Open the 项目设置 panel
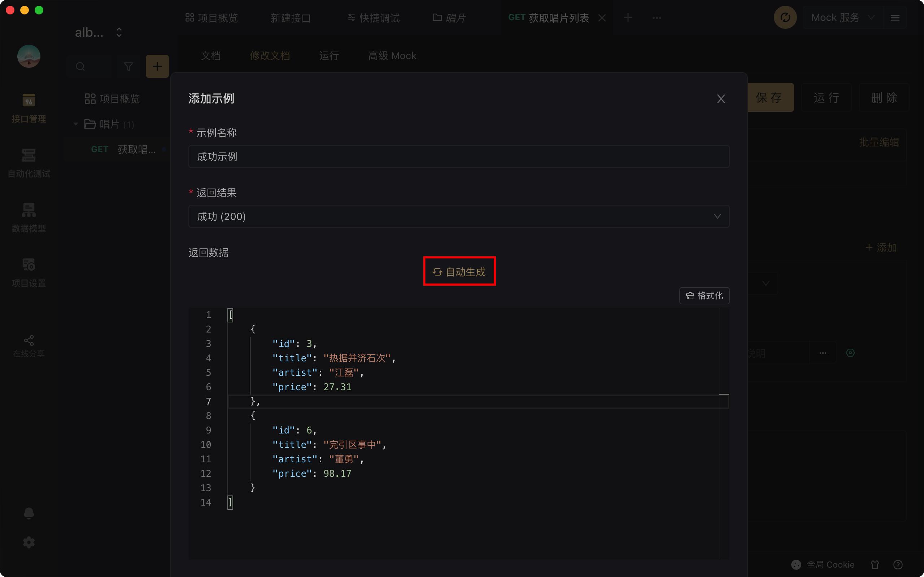 29,272
